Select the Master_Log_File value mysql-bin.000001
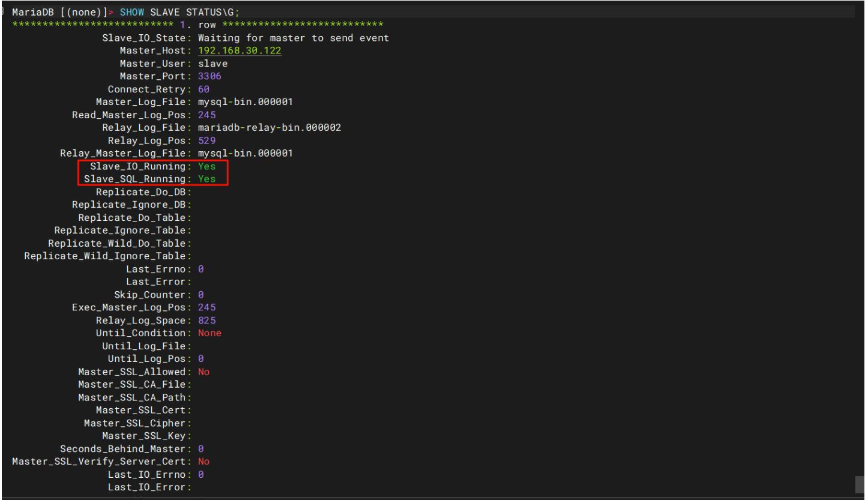868x500 pixels. coord(246,102)
